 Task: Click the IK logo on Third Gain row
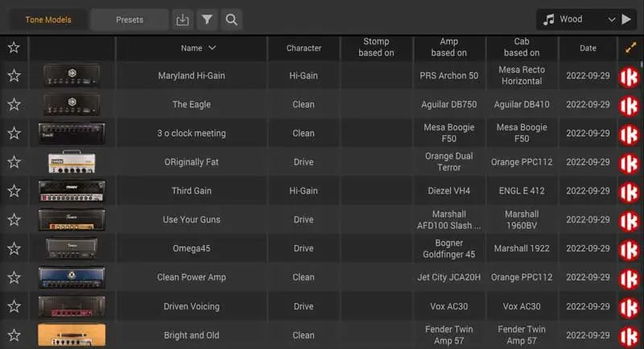tap(629, 191)
